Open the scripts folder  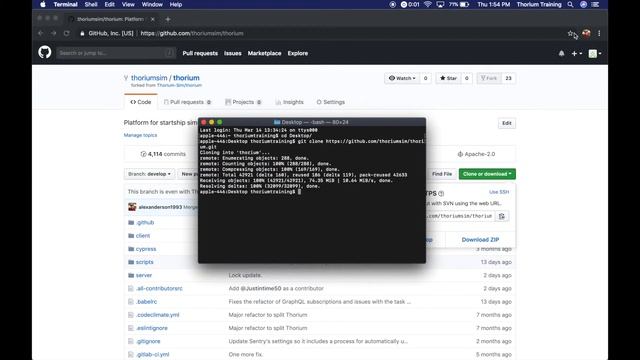point(144,262)
